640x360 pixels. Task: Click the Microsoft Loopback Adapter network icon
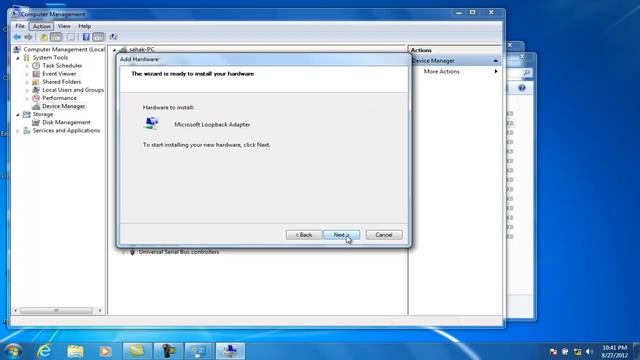click(x=151, y=123)
